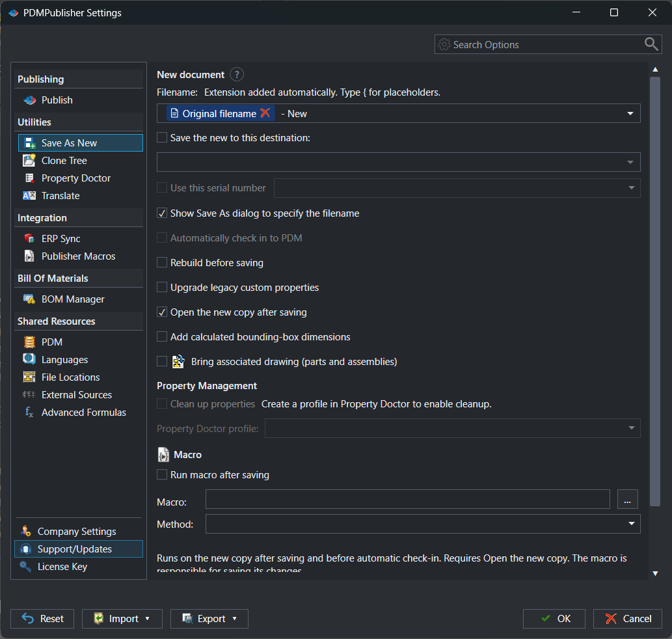This screenshot has width=672, height=639.
Task: Click the ERP Sync icon
Action: pyautogui.click(x=29, y=239)
